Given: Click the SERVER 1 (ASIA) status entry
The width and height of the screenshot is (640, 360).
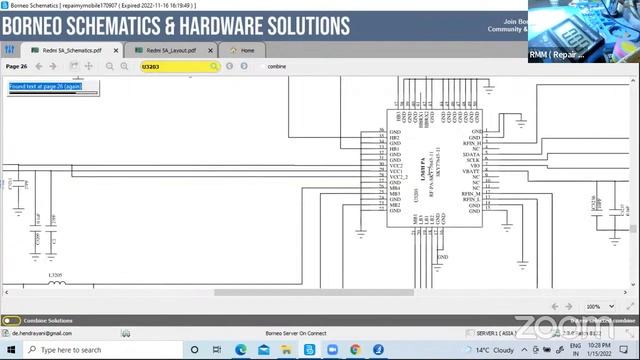Looking at the screenshot, I should (x=496, y=333).
